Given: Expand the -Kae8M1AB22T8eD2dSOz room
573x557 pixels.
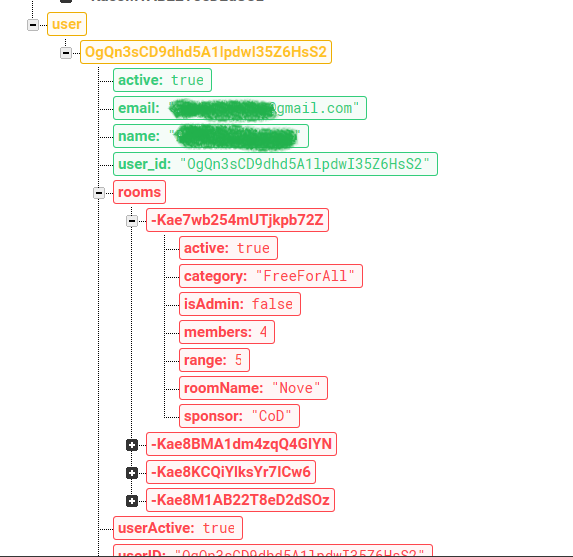Looking at the screenshot, I should [x=132, y=501].
